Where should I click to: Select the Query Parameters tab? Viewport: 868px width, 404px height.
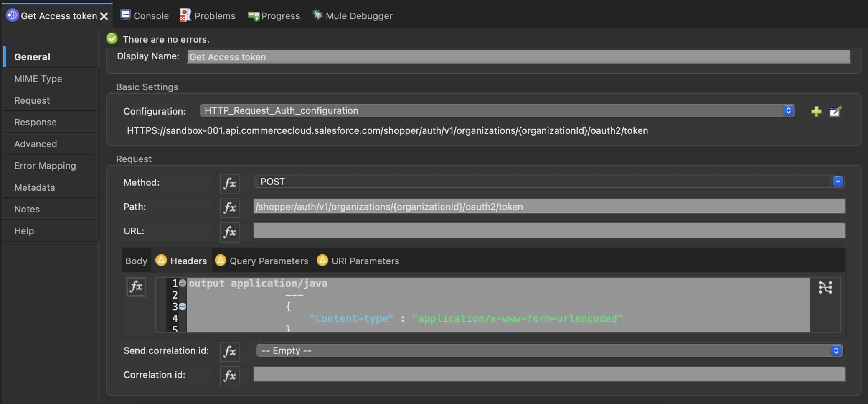261,261
